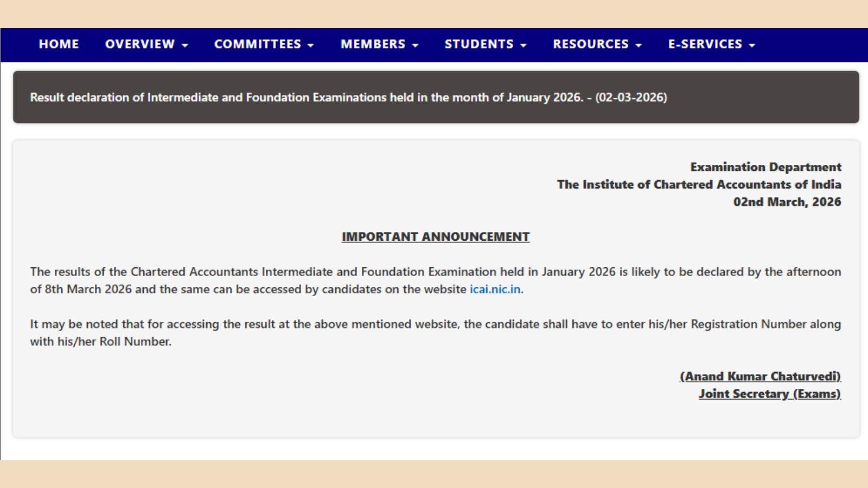The height and width of the screenshot is (488, 868).
Task: Expand the E-SERVICES dropdown arrow
Action: 752,46
